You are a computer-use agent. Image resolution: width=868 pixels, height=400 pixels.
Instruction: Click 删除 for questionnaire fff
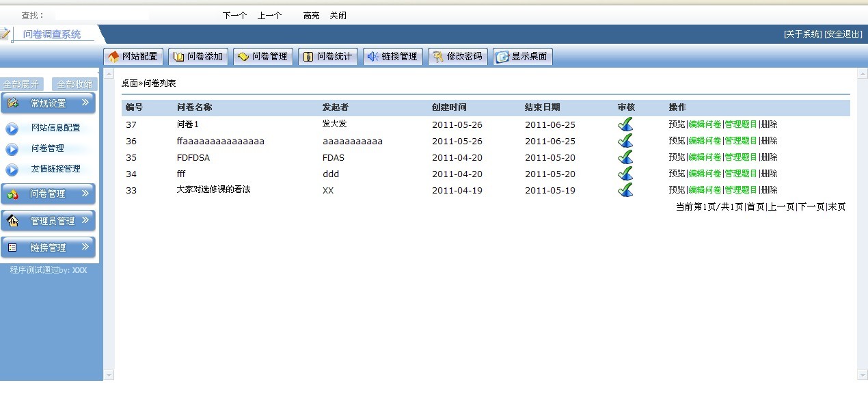[x=769, y=174]
